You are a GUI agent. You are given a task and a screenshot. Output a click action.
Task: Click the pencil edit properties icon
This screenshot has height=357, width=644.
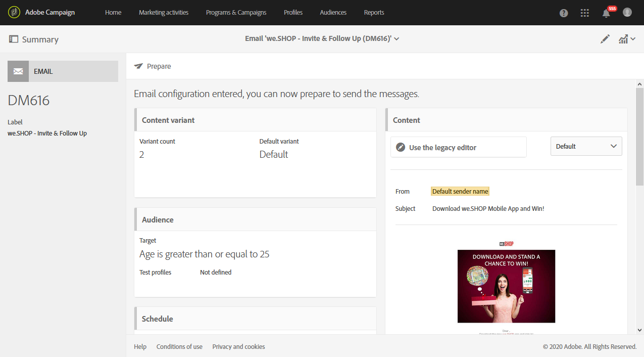[x=605, y=39]
